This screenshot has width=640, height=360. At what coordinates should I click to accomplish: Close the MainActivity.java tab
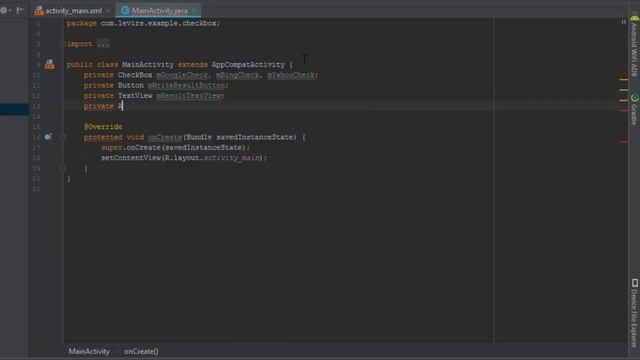click(194, 11)
